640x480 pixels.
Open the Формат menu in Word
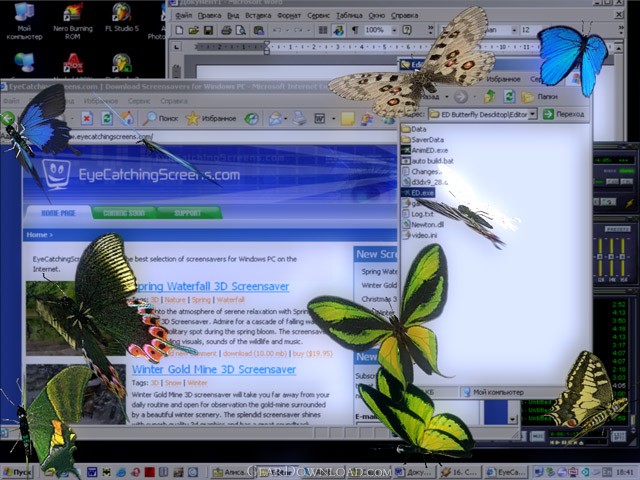pyautogui.click(x=289, y=16)
